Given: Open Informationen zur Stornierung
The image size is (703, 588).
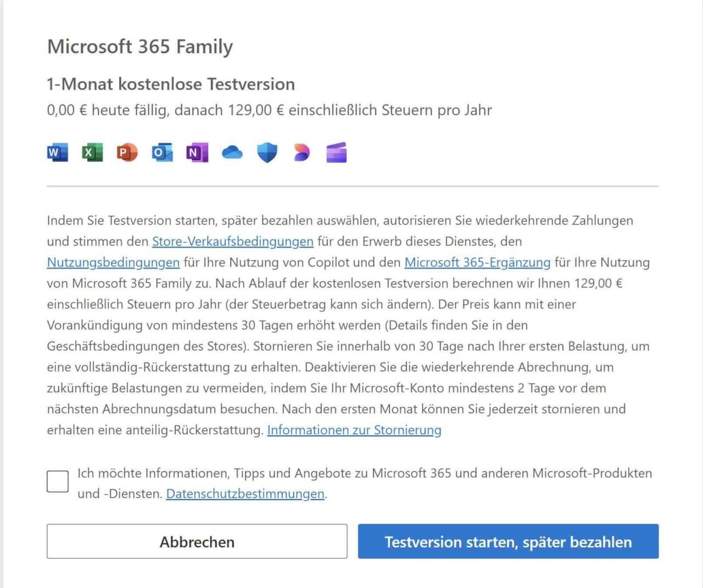Looking at the screenshot, I should [x=354, y=430].
